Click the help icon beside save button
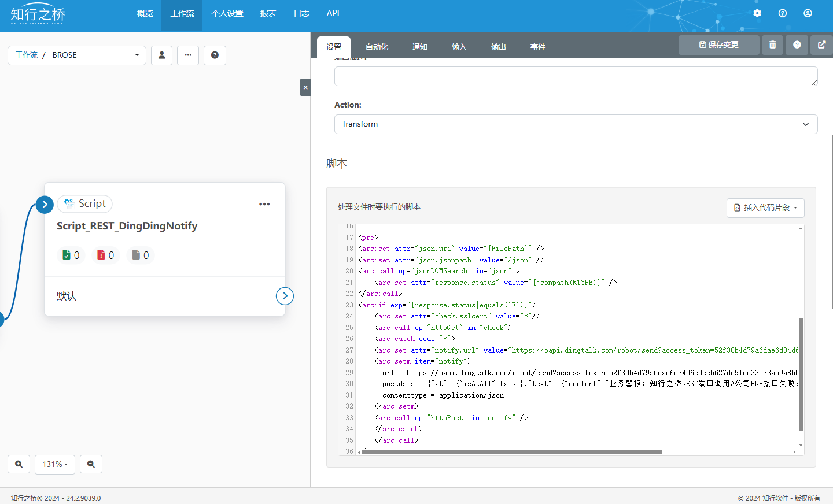Viewport: 833px width, 504px height. tap(797, 45)
